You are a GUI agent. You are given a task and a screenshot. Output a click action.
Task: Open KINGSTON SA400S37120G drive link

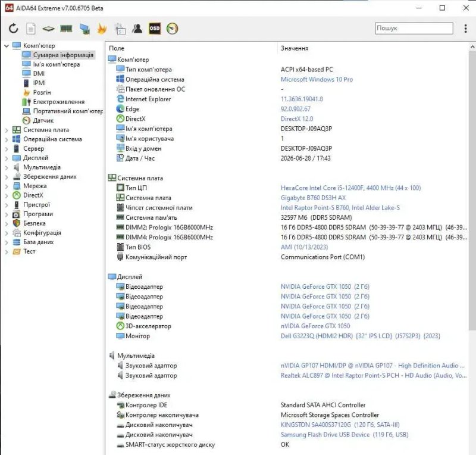pyautogui.click(x=340, y=425)
